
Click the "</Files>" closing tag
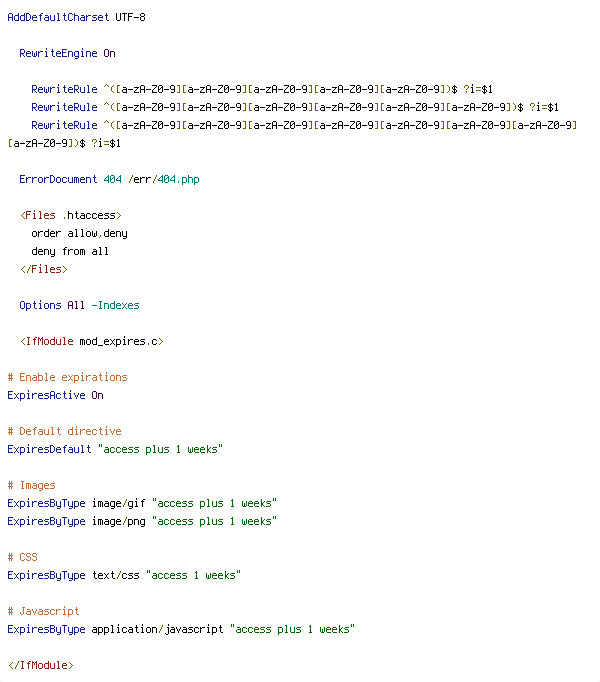[44, 270]
